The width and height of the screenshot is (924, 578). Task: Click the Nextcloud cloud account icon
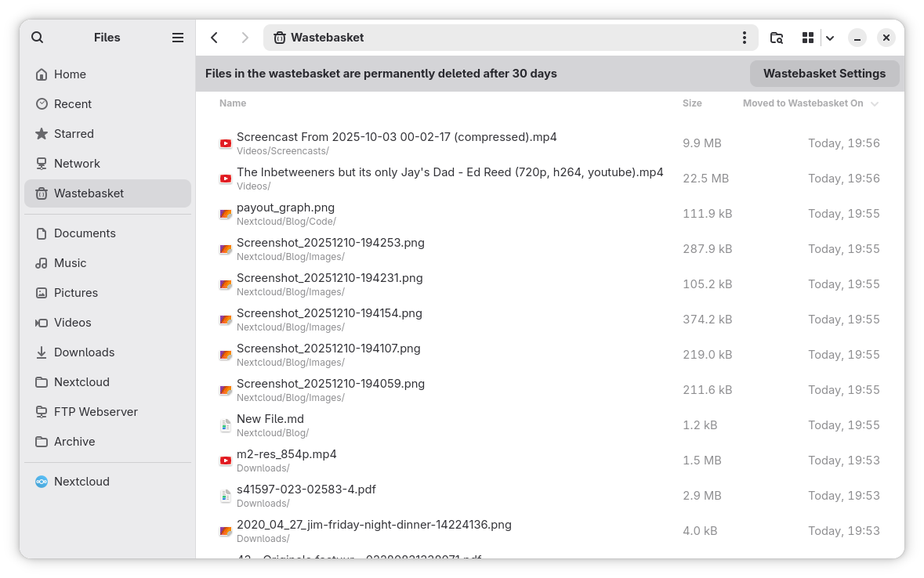coord(42,482)
